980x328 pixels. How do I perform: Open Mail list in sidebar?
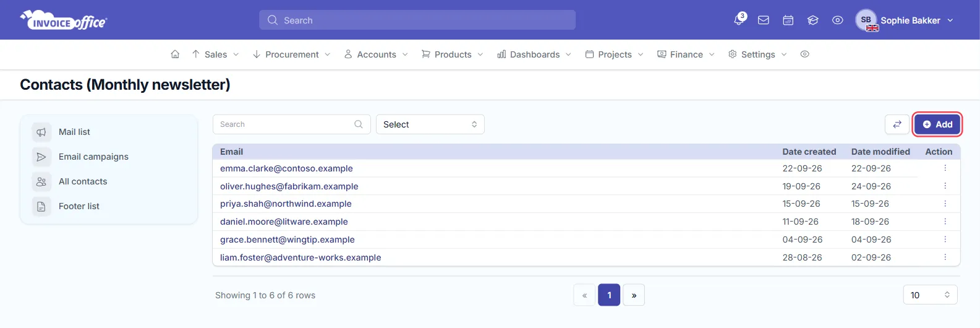point(74,132)
